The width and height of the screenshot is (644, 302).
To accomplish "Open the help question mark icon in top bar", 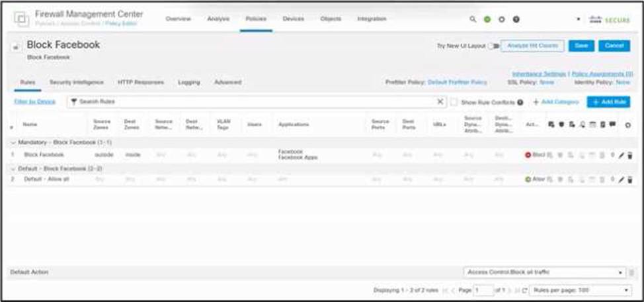I will coord(516,19).
